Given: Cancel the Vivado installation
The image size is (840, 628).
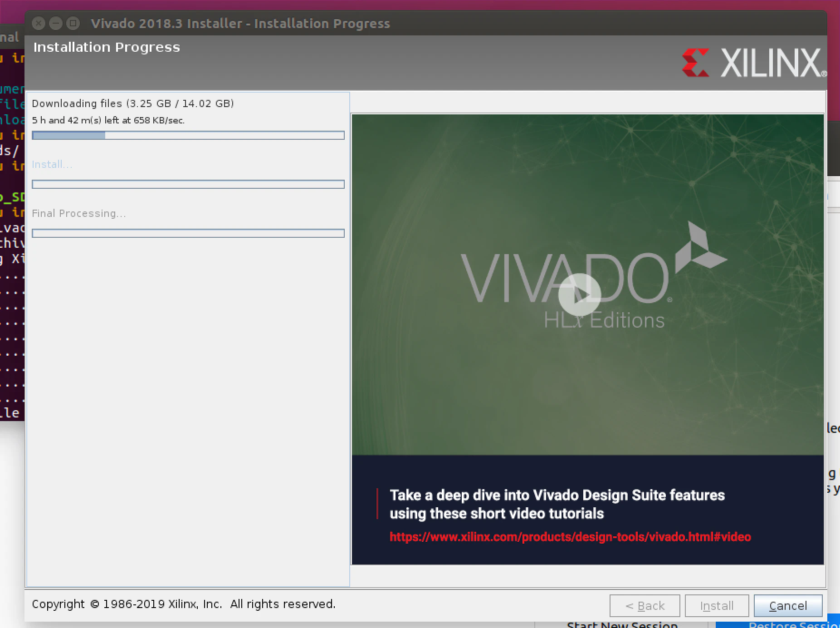Looking at the screenshot, I should coord(788,606).
